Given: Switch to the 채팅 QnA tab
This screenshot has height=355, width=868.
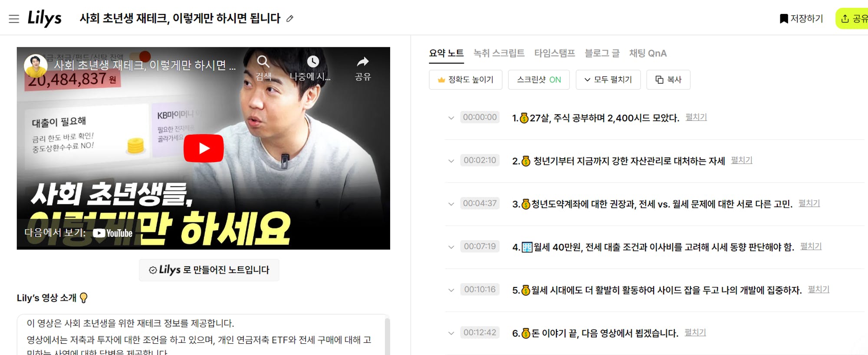Looking at the screenshot, I should [648, 53].
